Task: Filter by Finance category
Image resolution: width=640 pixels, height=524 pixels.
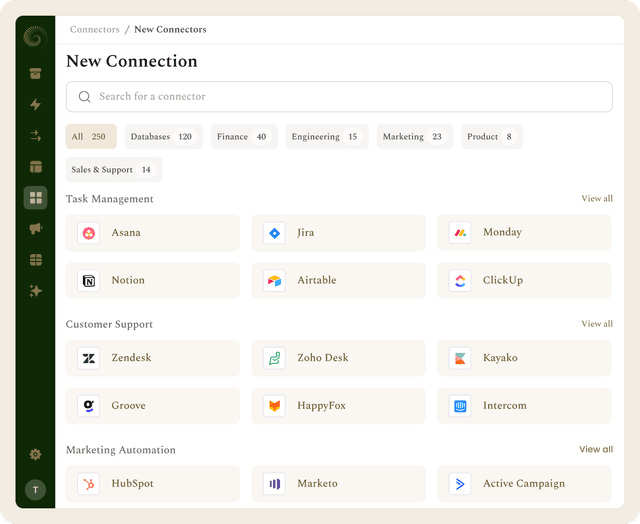Action: [x=244, y=136]
